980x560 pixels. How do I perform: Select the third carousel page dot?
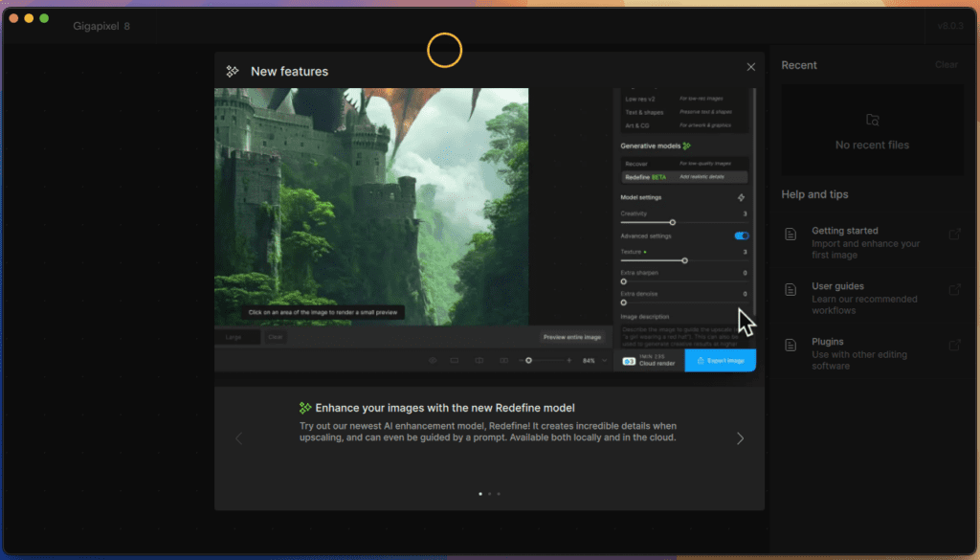click(x=498, y=494)
